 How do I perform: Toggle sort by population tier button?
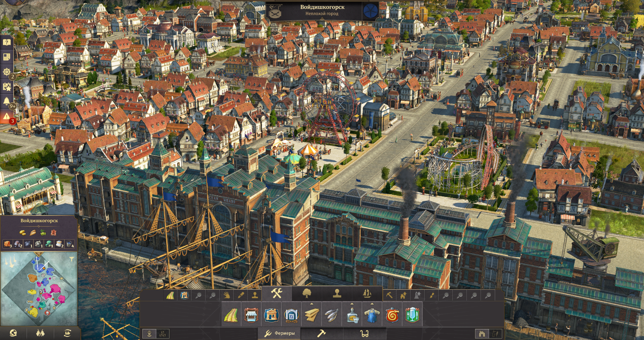tap(149, 334)
